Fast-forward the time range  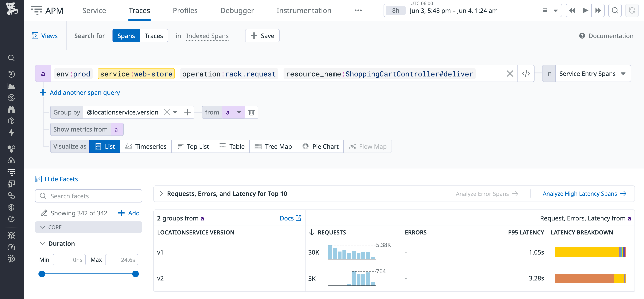pos(598,10)
